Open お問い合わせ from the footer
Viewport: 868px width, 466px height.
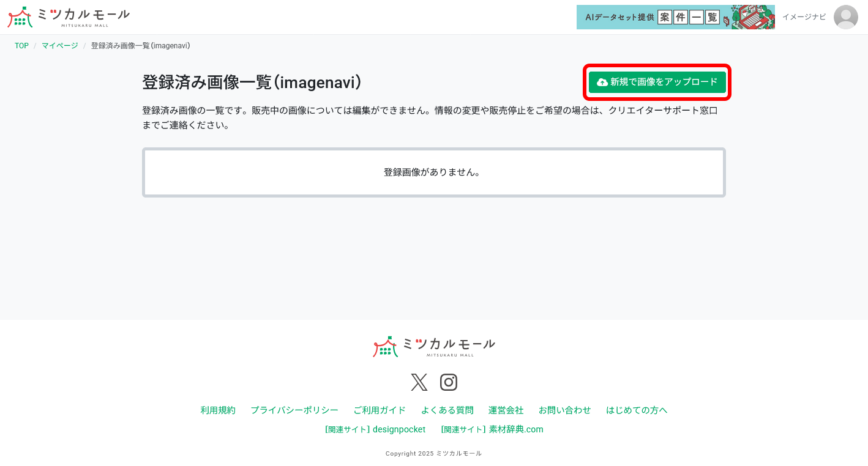click(564, 410)
